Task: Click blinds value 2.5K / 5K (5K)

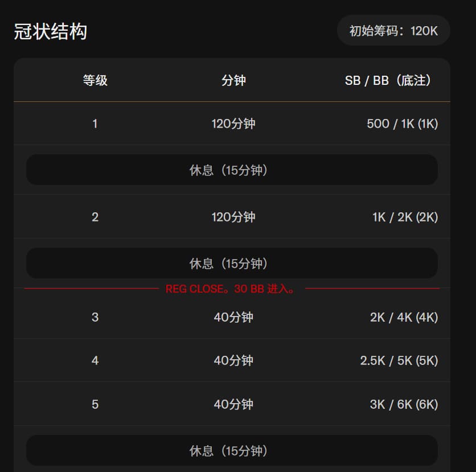Action: [399, 360]
